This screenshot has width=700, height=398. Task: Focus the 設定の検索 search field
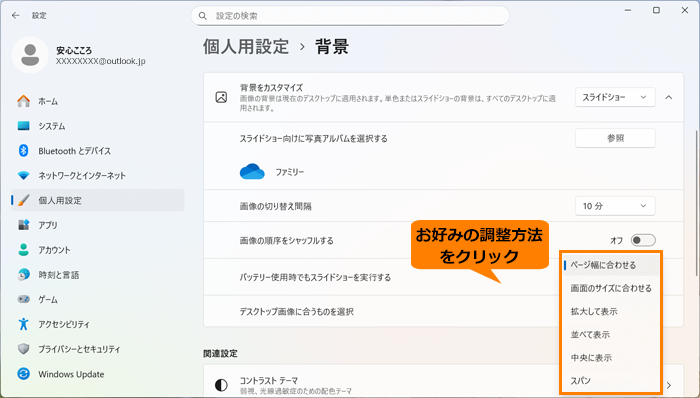coord(350,16)
